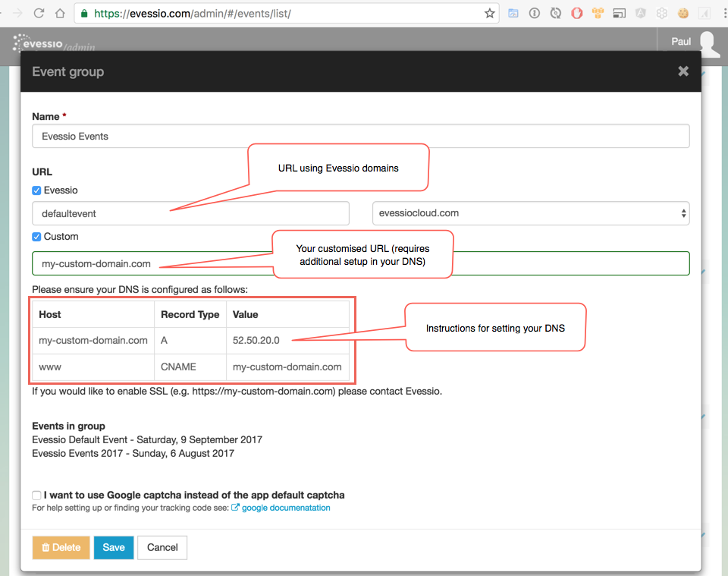This screenshot has height=576, width=728.
Task: Open the Angular developer extension icon
Action: [641, 13]
